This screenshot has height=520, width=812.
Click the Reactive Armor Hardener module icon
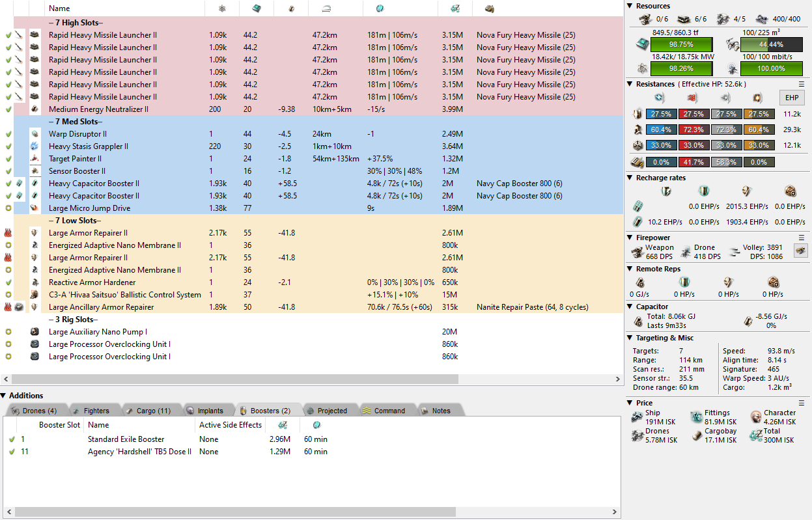pyautogui.click(x=35, y=282)
